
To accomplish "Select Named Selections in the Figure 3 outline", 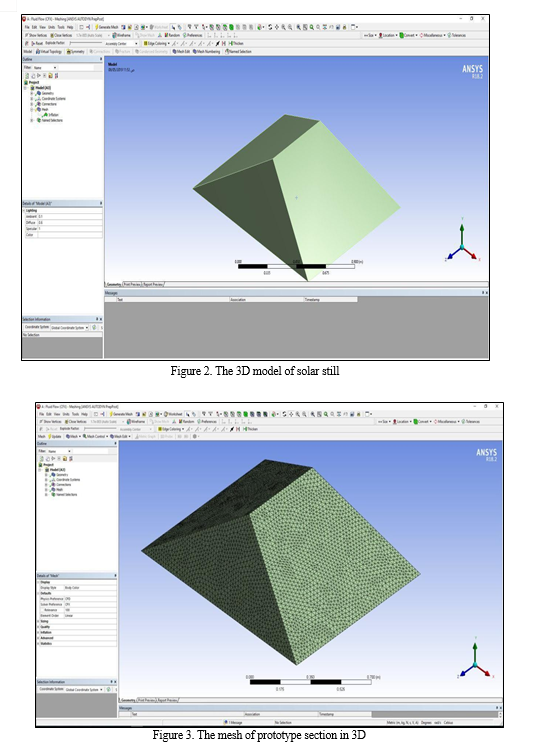I will 63,495.
